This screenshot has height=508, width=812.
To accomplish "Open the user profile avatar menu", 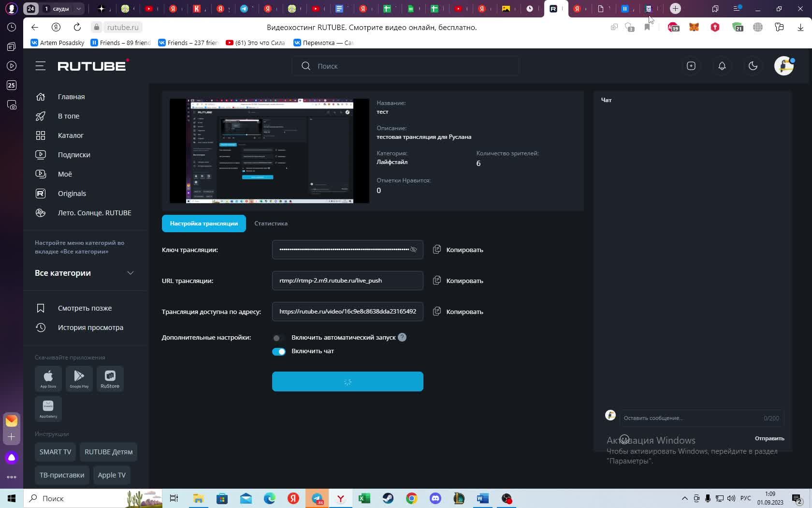I will (784, 66).
